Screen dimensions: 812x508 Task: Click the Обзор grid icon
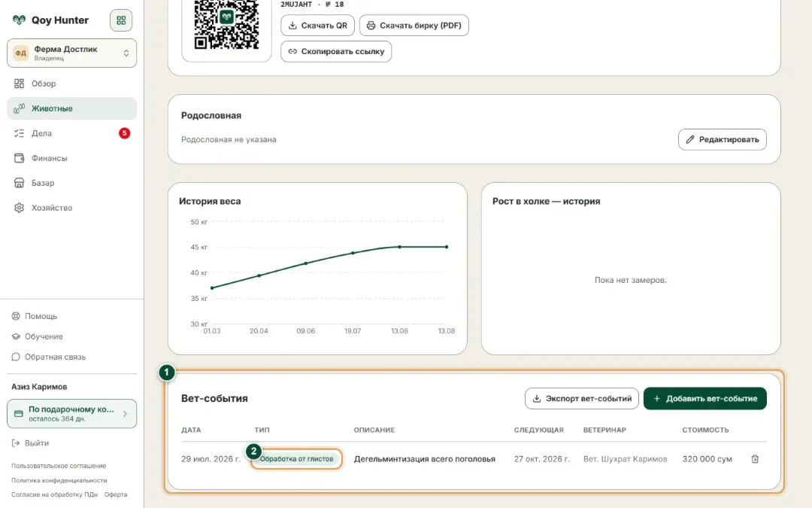19,84
